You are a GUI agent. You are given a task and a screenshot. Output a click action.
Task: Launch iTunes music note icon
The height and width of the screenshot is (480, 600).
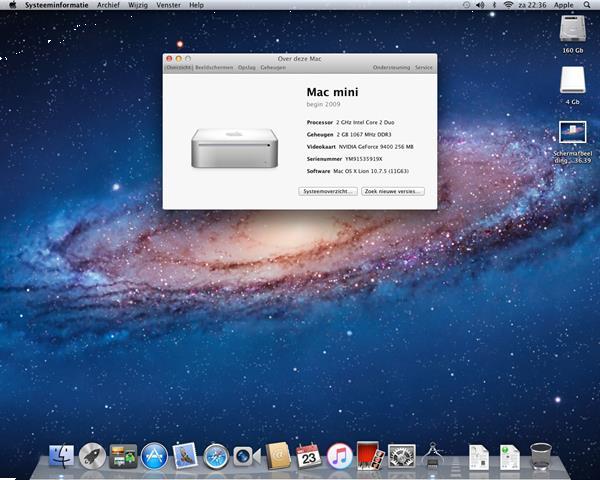pos(339,456)
